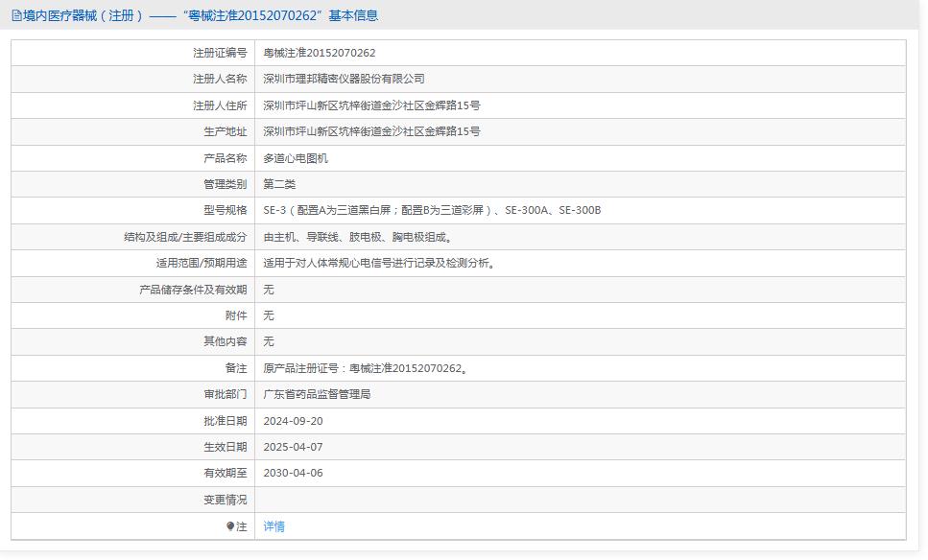Select the product name 多道心电图机
Image resolution: width=928 pixels, height=560 pixels.
tap(296, 158)
